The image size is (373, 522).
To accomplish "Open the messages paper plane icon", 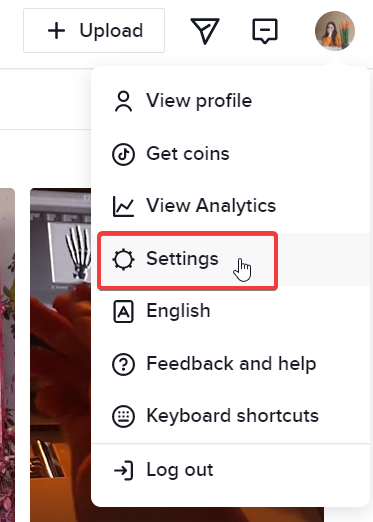I will pos(205,31).
